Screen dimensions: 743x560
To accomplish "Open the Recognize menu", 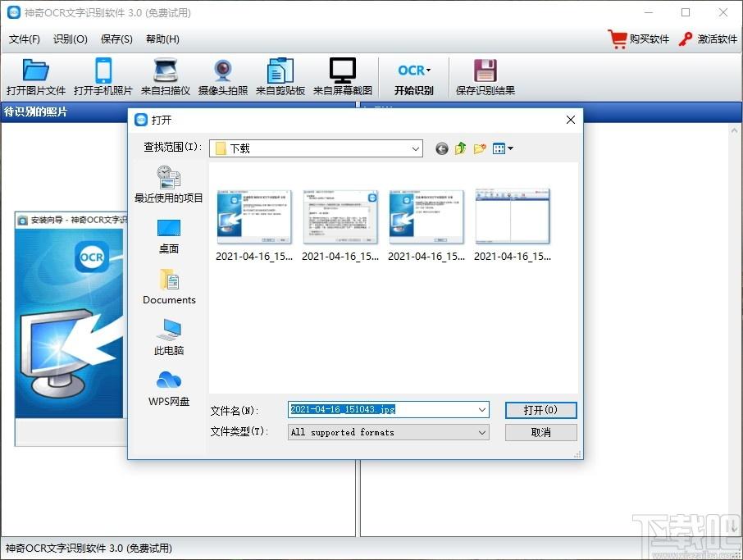I will coord(71,39).
